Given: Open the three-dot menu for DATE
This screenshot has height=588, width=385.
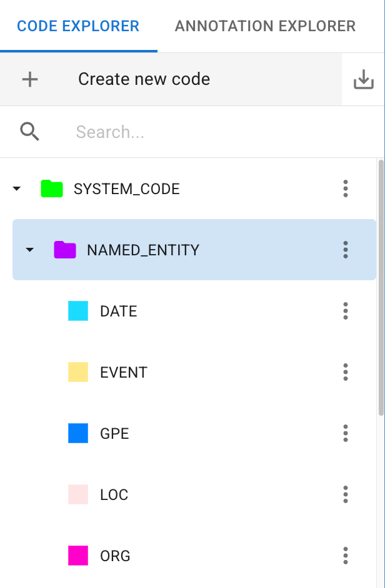Looking at the screenshot, I should [346, 311].
